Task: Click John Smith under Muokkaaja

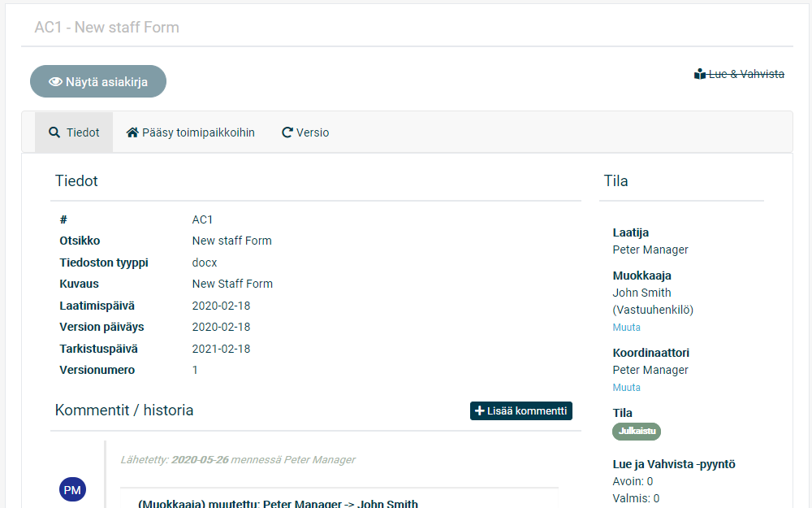Action: coord(641,293)
